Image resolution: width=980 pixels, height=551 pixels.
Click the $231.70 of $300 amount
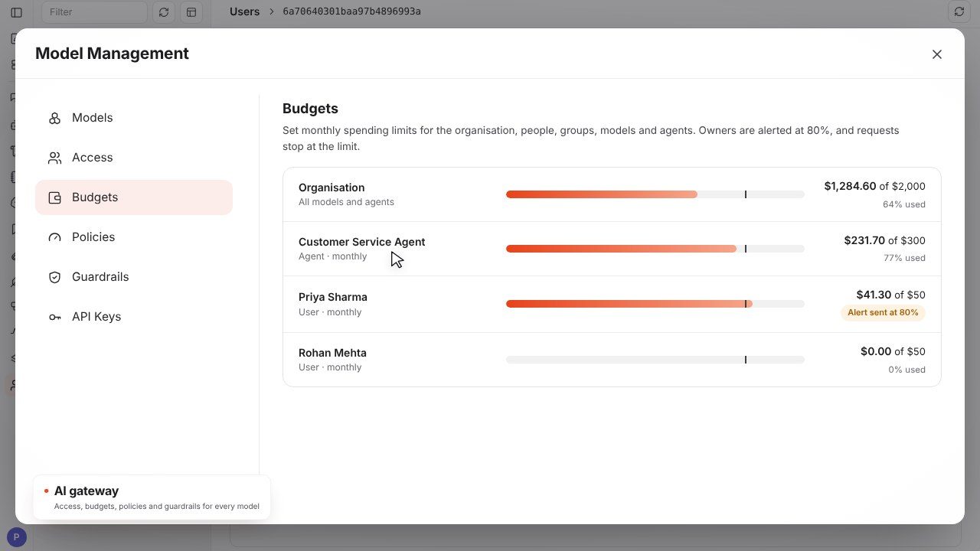(884, 240)
